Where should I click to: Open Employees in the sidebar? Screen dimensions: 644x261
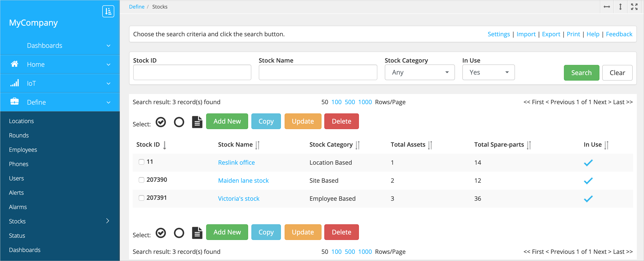point(23,150)
